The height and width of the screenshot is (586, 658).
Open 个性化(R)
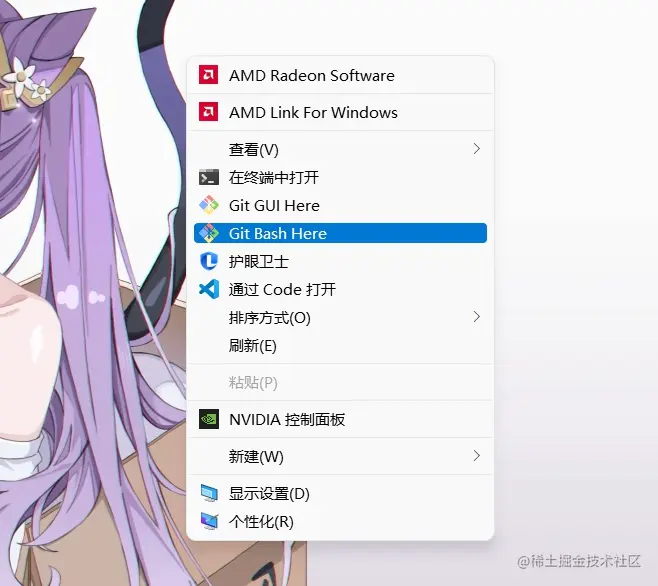[x=340, y=521]
